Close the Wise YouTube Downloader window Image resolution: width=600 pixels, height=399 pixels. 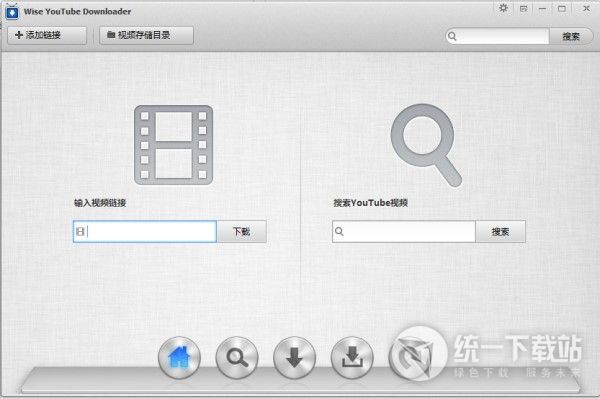coord(586,8)
